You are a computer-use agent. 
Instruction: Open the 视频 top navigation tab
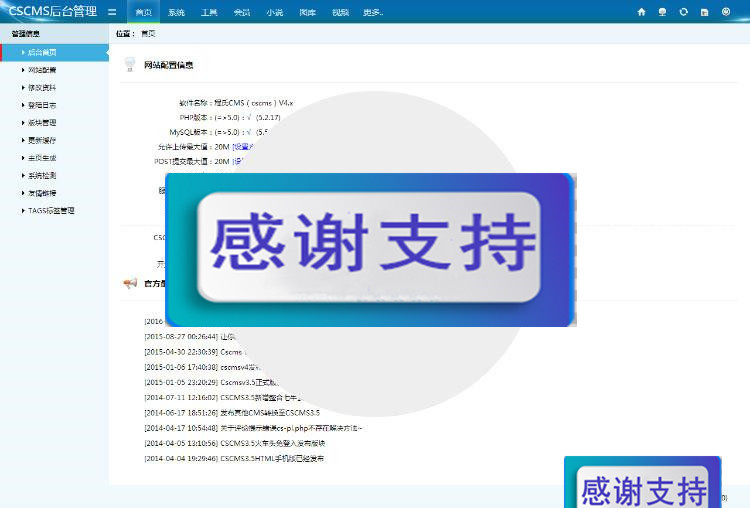[340, 12]
